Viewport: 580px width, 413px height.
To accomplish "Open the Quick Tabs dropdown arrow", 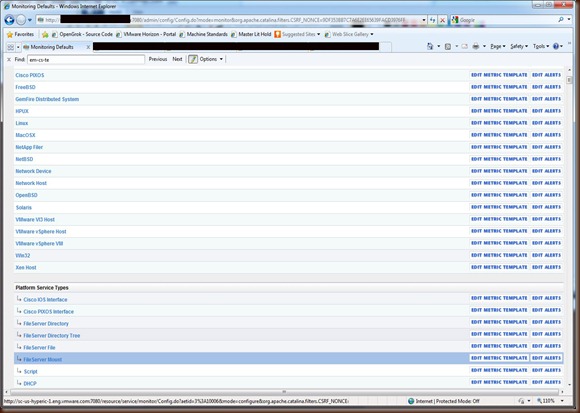I will [x=18, y=47].
